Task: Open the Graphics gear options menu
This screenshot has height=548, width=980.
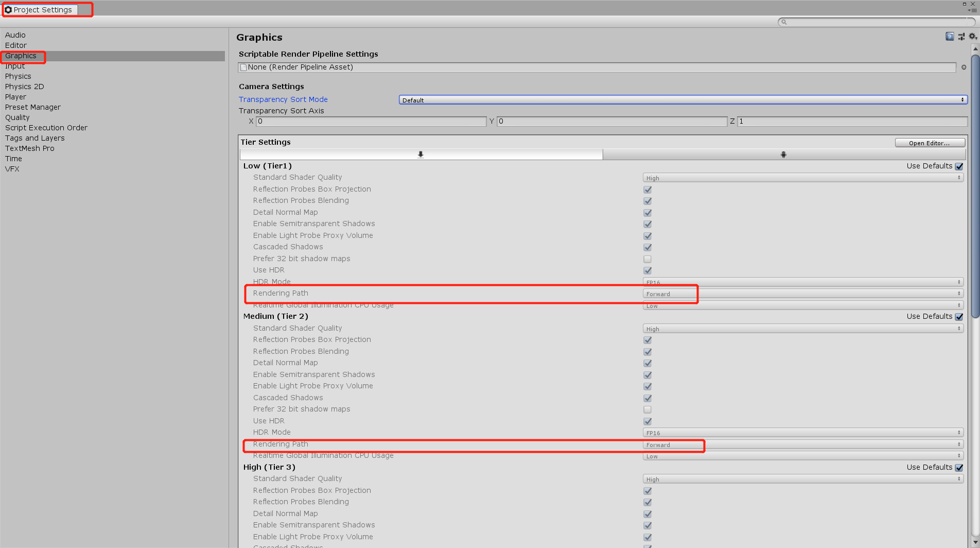Action: click(x=972, y=37)
